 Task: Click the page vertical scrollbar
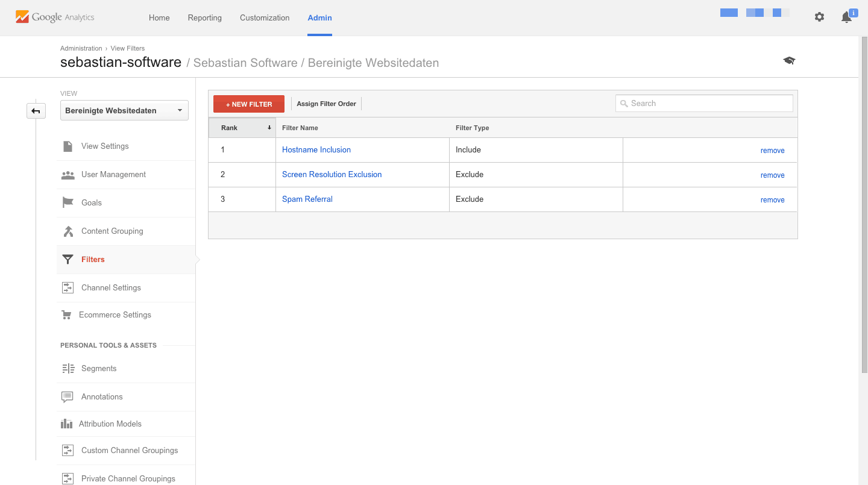tap(864, 205)
